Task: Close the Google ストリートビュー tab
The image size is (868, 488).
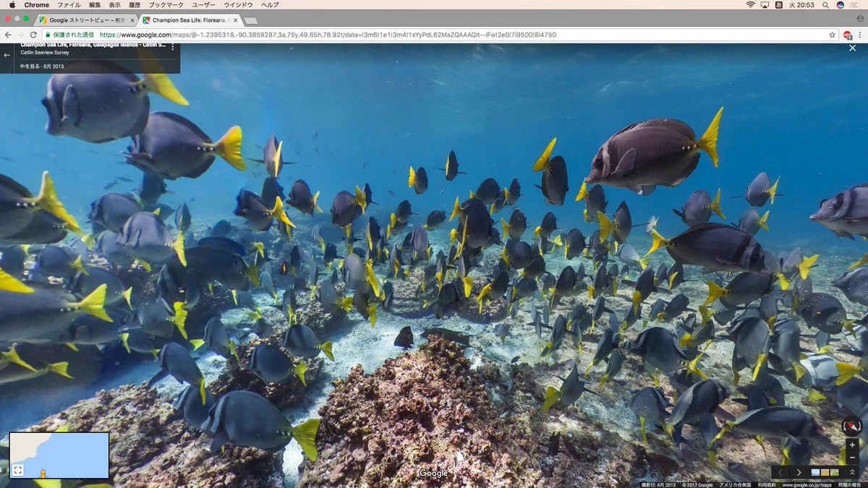Action: coord(132,20)
